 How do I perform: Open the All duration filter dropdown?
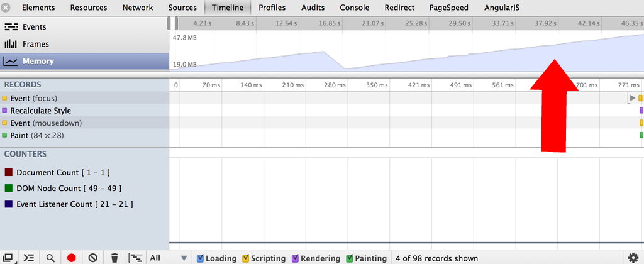pos(167,258)
